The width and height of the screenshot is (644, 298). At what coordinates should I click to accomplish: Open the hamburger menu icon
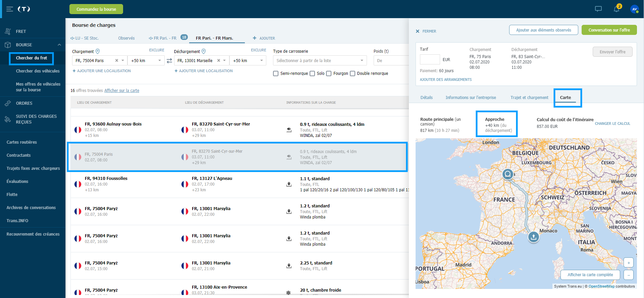[10, 9]
